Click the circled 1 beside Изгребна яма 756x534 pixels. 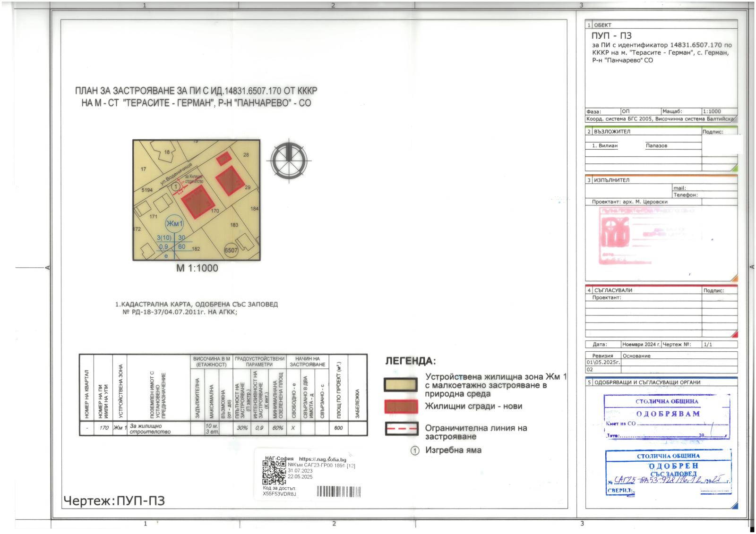415,451
